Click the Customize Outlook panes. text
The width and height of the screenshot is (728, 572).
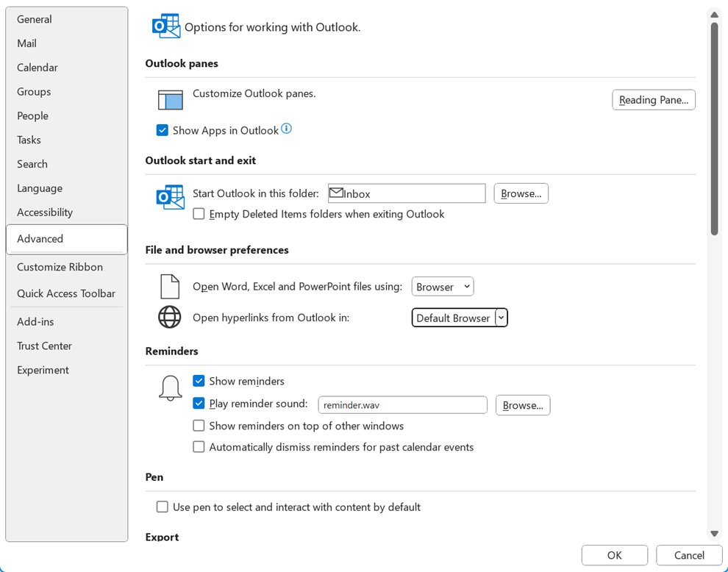[x=254, y=94]
